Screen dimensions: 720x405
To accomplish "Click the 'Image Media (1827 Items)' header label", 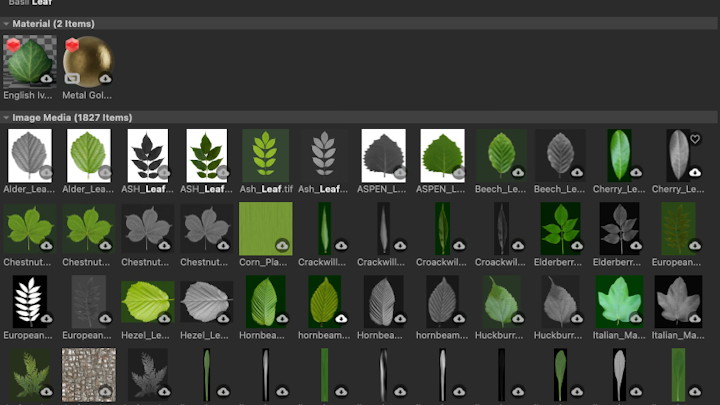I will (71, 117).
